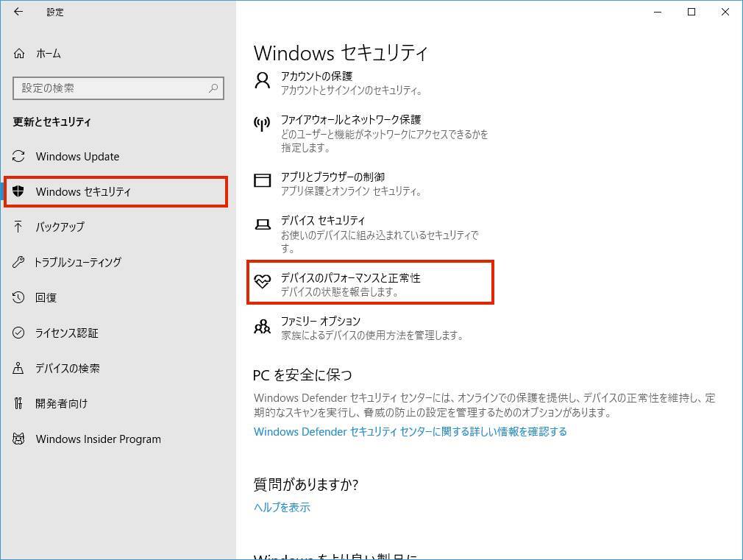Click the back arrow in the title bar
Image resolution: width=743 pixels, height=560 pixels.
(x=18, y=12)
